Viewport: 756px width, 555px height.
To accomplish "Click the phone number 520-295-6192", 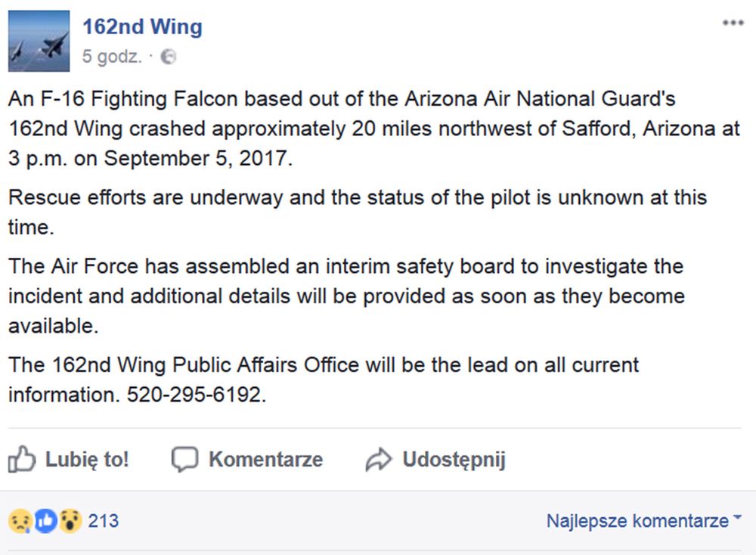I will pos(196,395).
